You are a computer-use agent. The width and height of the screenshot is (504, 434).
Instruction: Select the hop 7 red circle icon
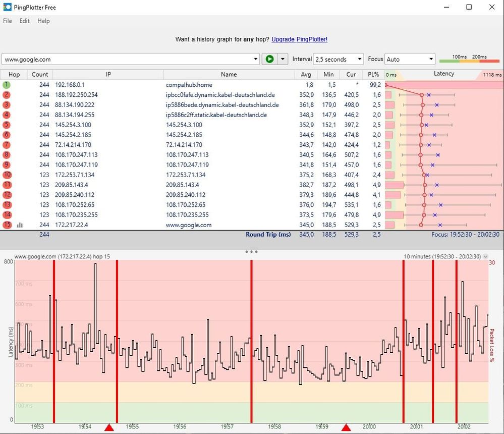click(x=7, y=145)
